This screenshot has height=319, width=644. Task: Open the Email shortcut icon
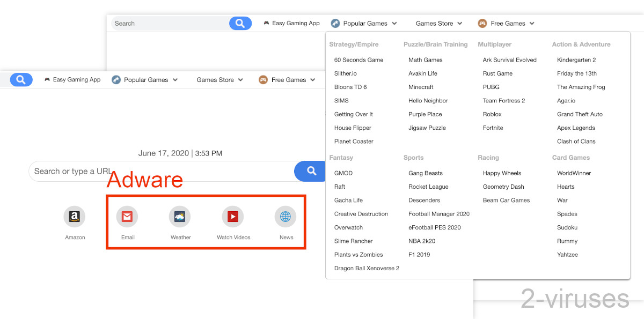coord(127,217)
